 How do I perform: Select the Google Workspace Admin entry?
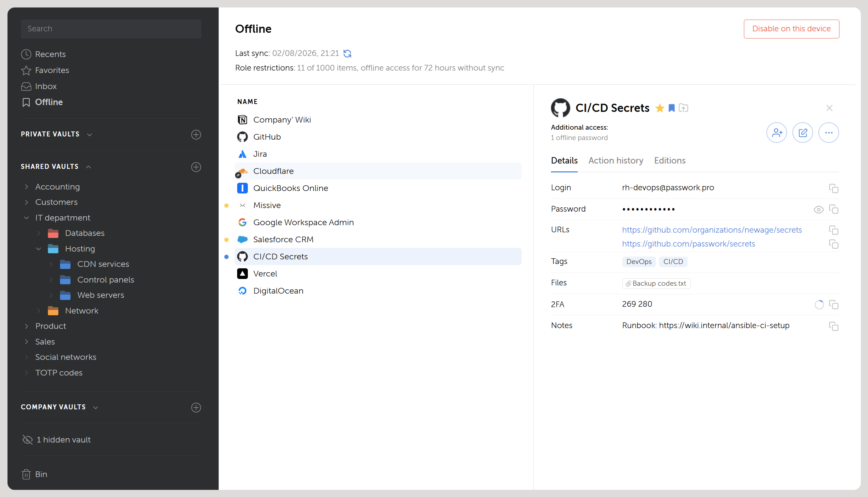tap(378, 222)
